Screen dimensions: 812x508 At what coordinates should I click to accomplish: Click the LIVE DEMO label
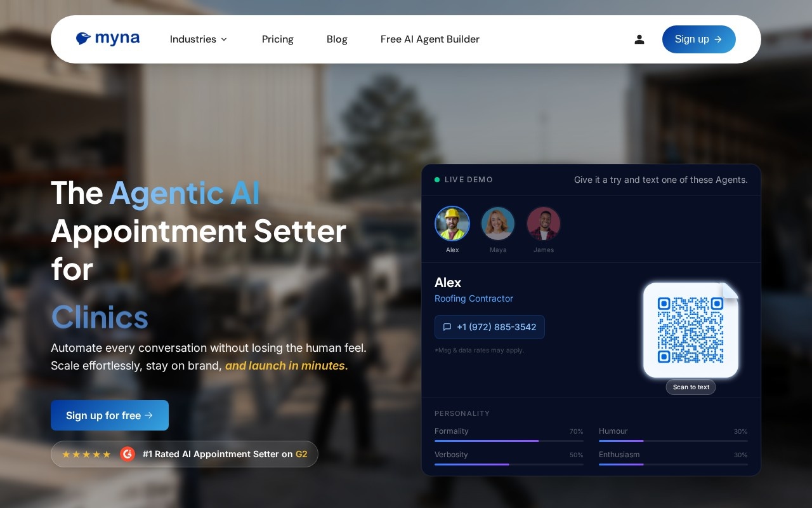pos(469,180)
